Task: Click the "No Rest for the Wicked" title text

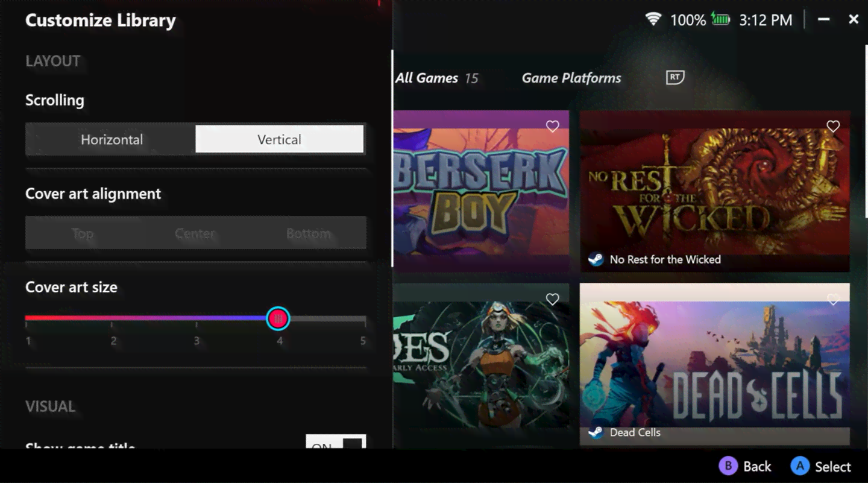Action: tap(665, 260)
